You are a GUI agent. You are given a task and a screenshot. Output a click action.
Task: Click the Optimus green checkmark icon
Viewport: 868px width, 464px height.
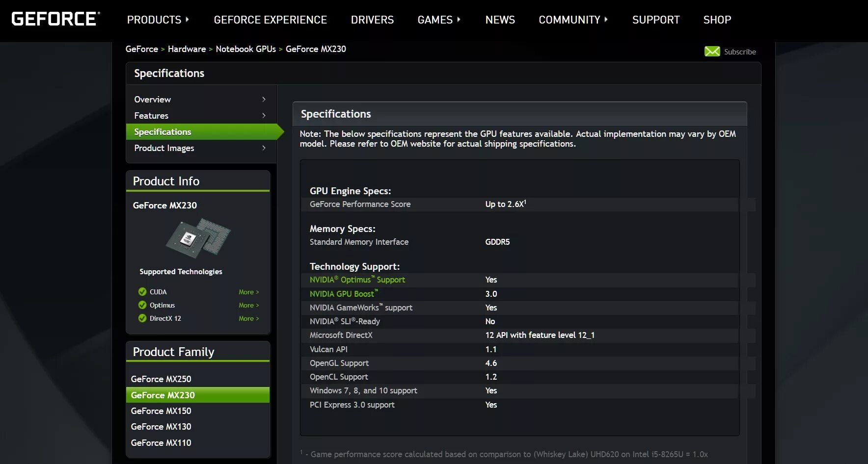pos(142,305)
